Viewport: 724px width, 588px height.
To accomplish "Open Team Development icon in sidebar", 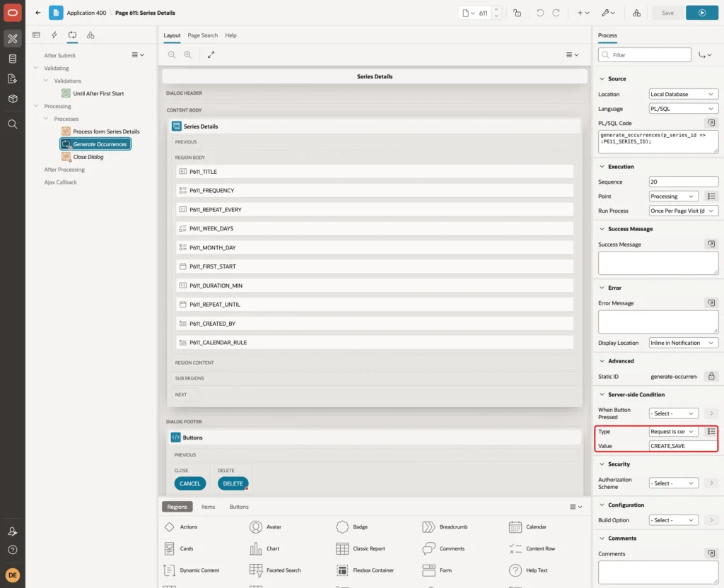I will (x=13, y=78).
